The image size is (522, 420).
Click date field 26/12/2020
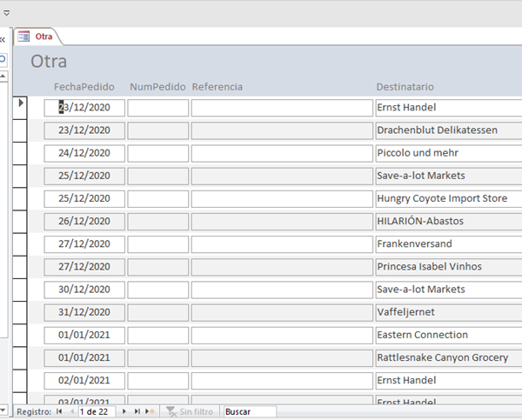pyautogui.click(x=84, y=222)
